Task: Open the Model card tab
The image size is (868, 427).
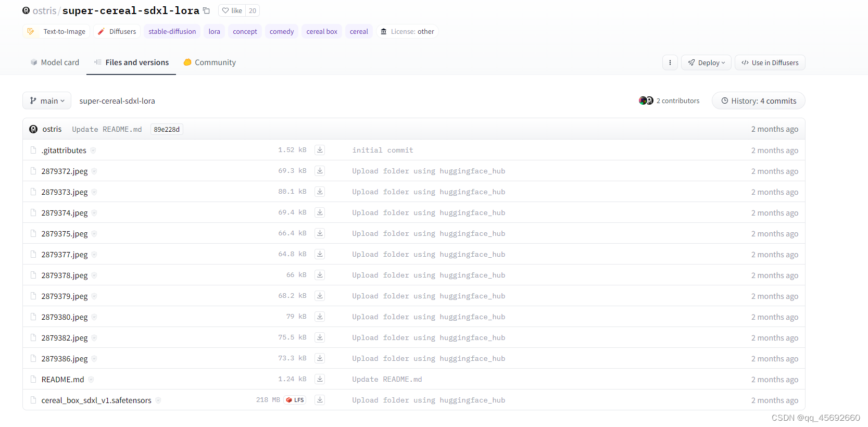Action: point(55,62)
